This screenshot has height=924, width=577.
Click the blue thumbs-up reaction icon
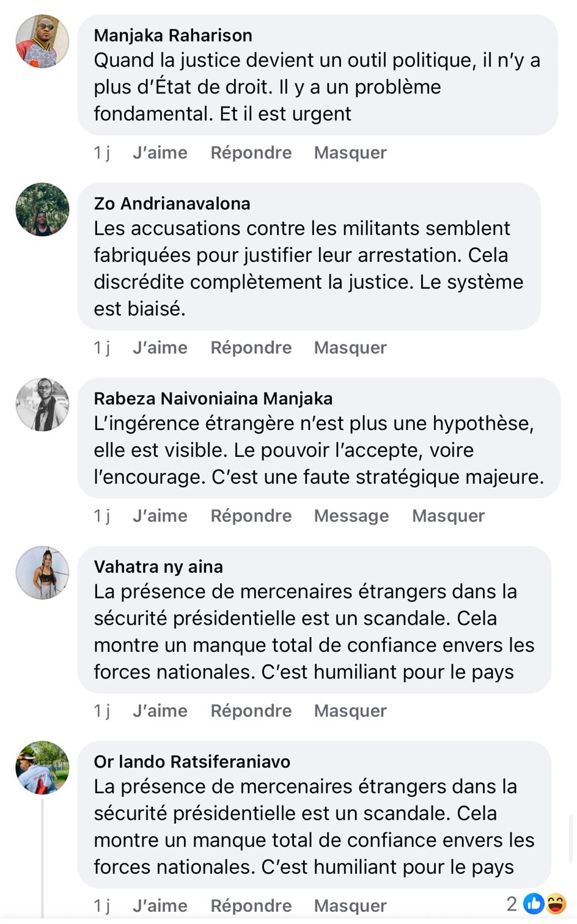[534, 904]
